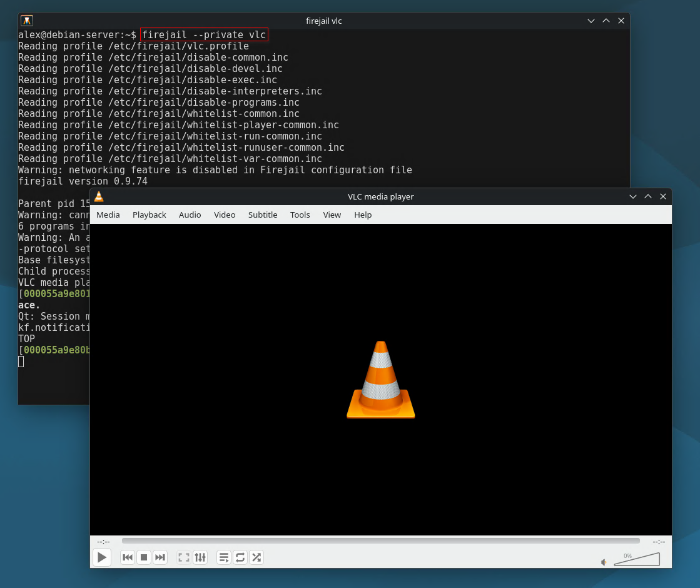Minimize the firejail vlc terminal window
Screen dimensions: 700x588
click(591, 21)
